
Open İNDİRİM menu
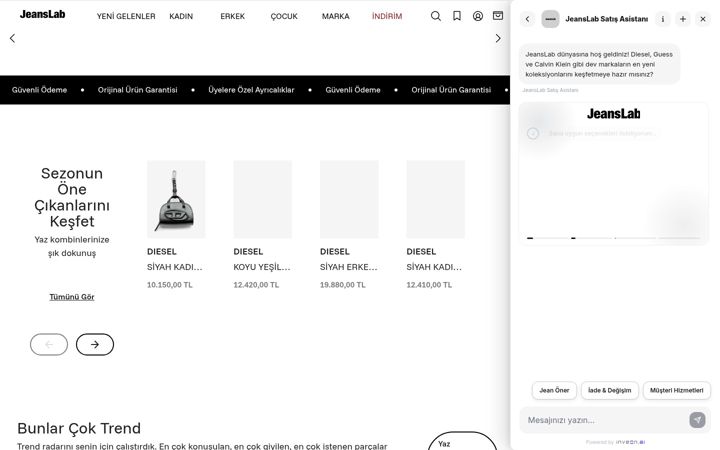pos(387,16)
